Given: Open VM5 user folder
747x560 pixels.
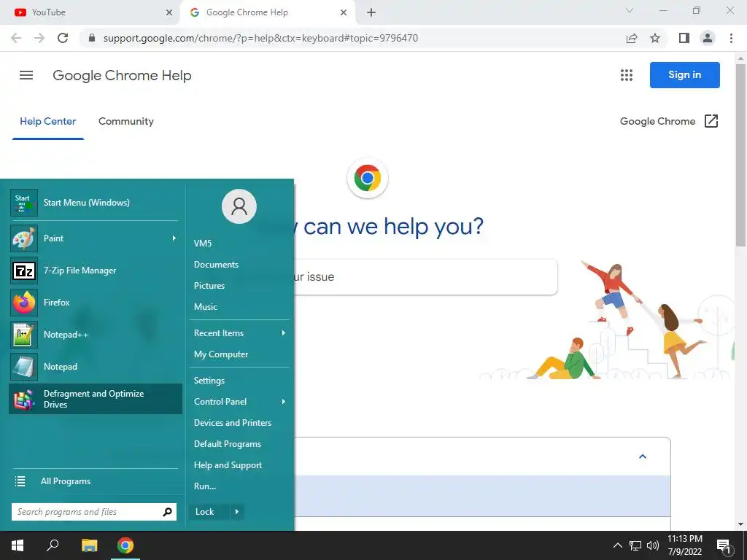Looking at the screenshot, I should click(203, 244).
